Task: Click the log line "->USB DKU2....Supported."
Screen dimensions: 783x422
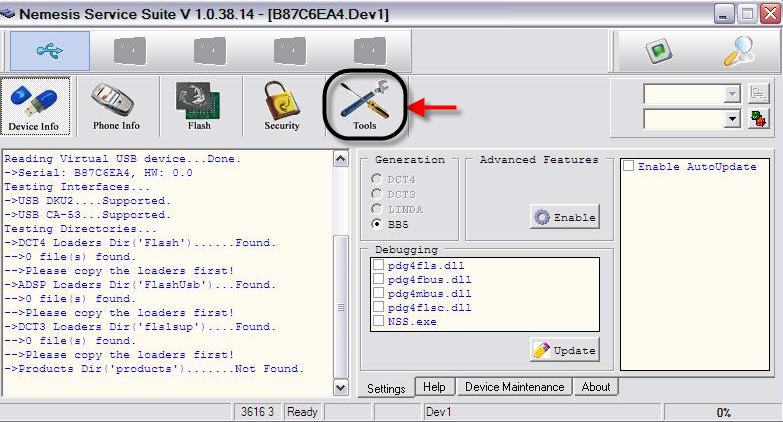Action: click(x=88, y=201)
